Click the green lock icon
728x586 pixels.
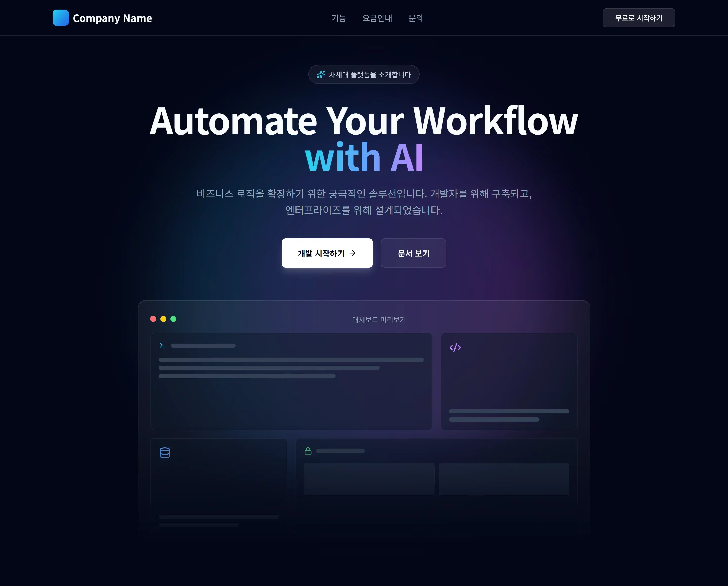[308, 451]
